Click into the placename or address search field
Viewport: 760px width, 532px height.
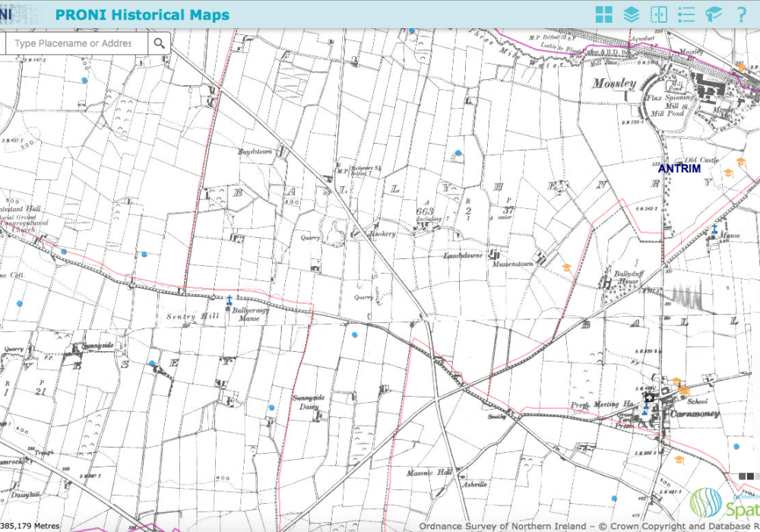pos(73,43)
